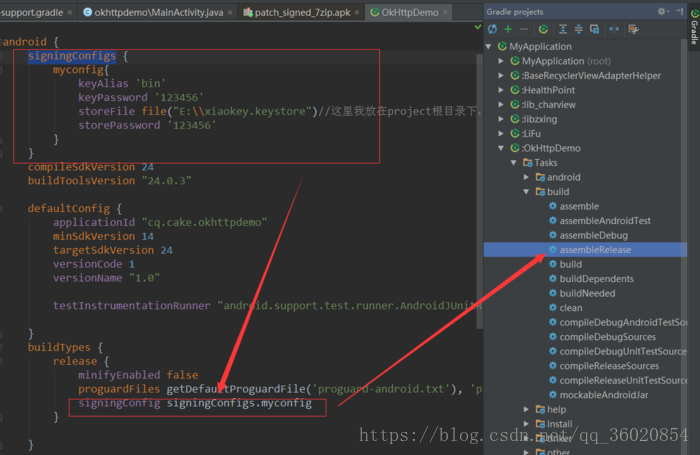Select the mockableAndroidJar task
The image size is (700, 455).
pos(604,395)
